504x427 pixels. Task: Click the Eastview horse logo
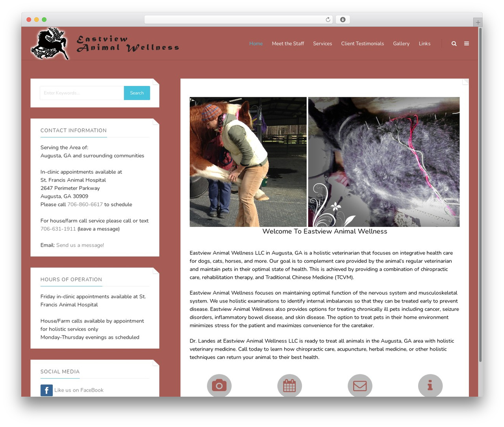click(50, 44)
